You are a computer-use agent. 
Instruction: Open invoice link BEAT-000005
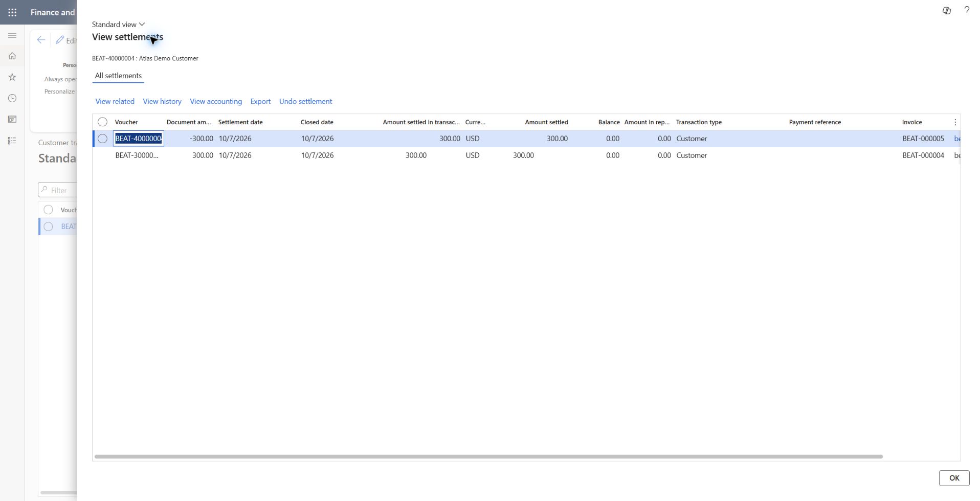(x=923, y=139)
